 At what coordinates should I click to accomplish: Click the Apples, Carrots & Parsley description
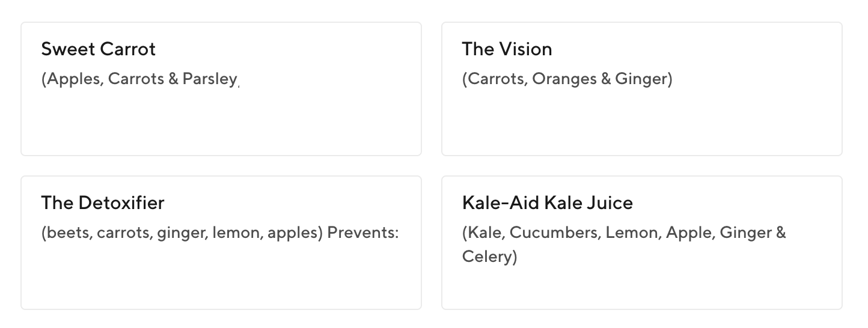coord(141,79)
